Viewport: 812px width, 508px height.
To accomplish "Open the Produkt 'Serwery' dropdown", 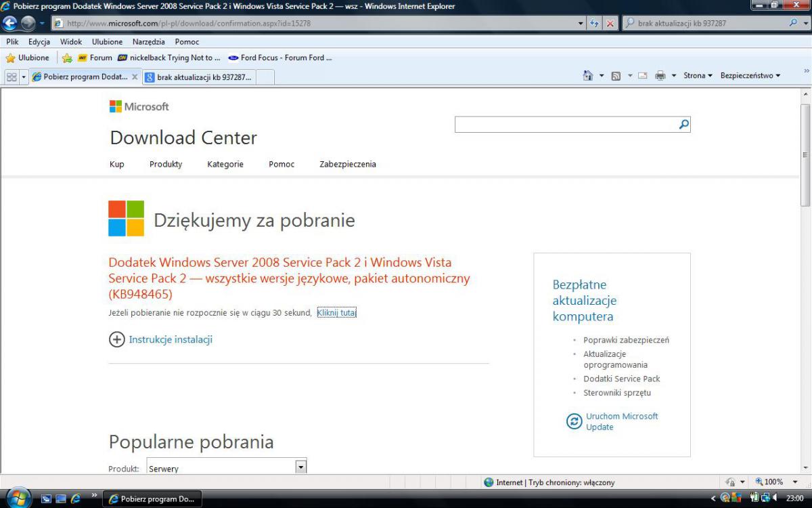I will coord(227,467).
